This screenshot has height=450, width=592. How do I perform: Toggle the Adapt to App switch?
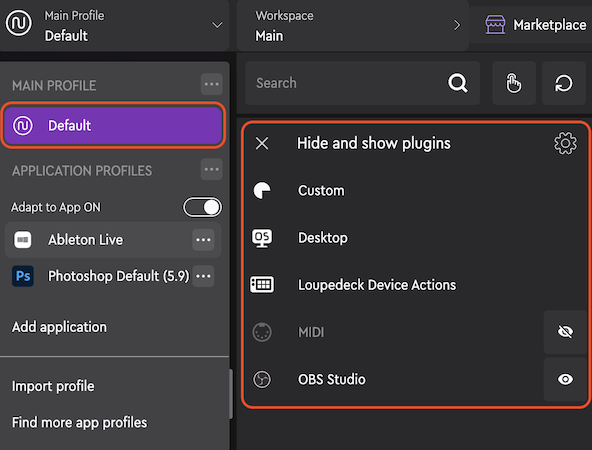[202, 207]
